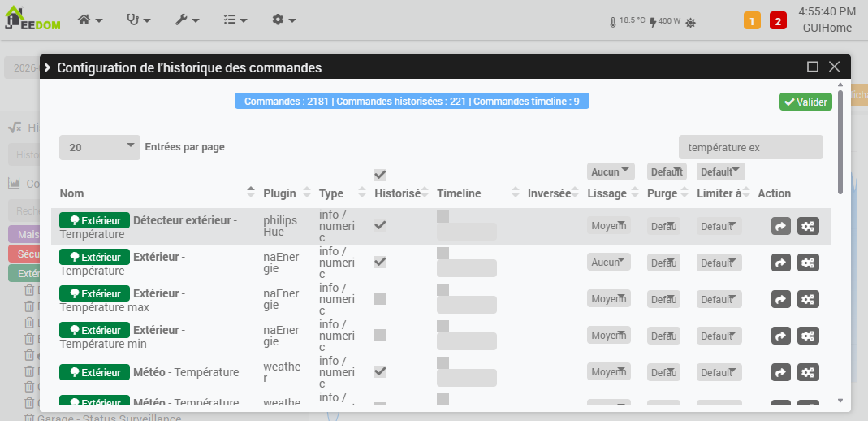Image resolution: width=868 pixels, height=421 pixels.
Task: Click the dialog vertical scrollbar
Action: pyautogui.click(x=840, y=142)
